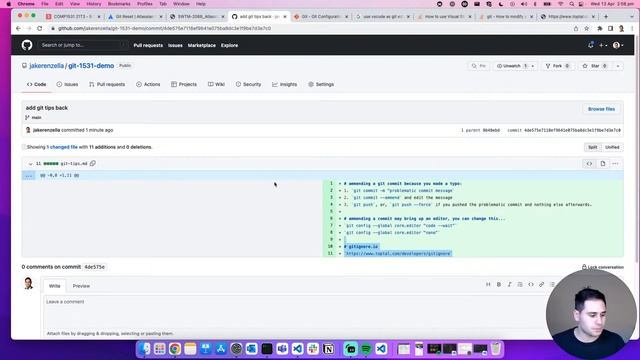Share this page icon in address bar
The width and height of the screenshot is (640, 360).
pyautogui.click(x=576, y=29)
